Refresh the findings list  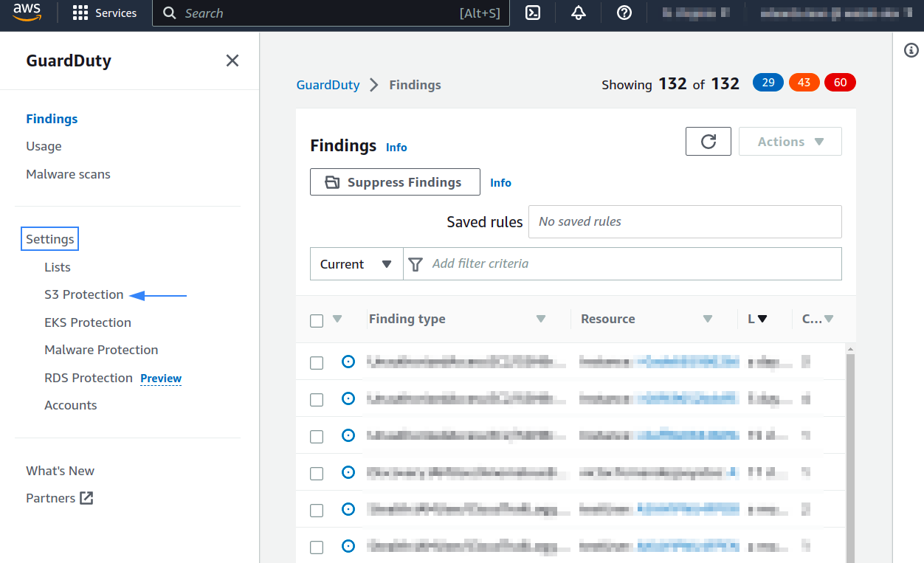pyautogui.click(x=708, y=142)
